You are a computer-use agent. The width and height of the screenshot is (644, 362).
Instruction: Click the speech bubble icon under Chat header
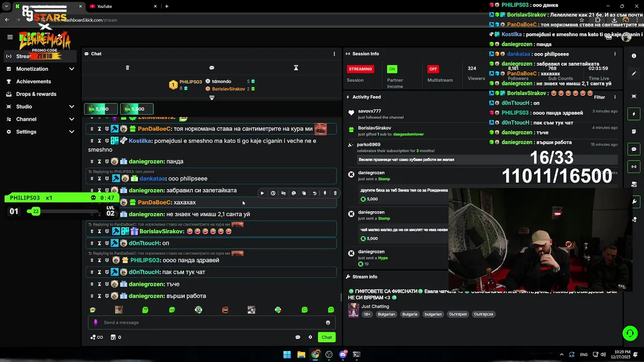click(x=212, y=68)
